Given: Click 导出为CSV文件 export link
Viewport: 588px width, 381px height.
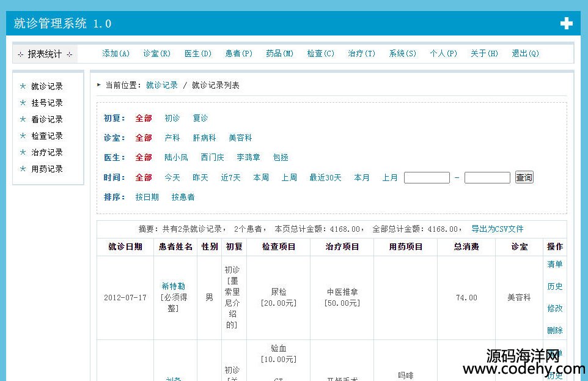Looking at the screenshot, I should (498, 229).
